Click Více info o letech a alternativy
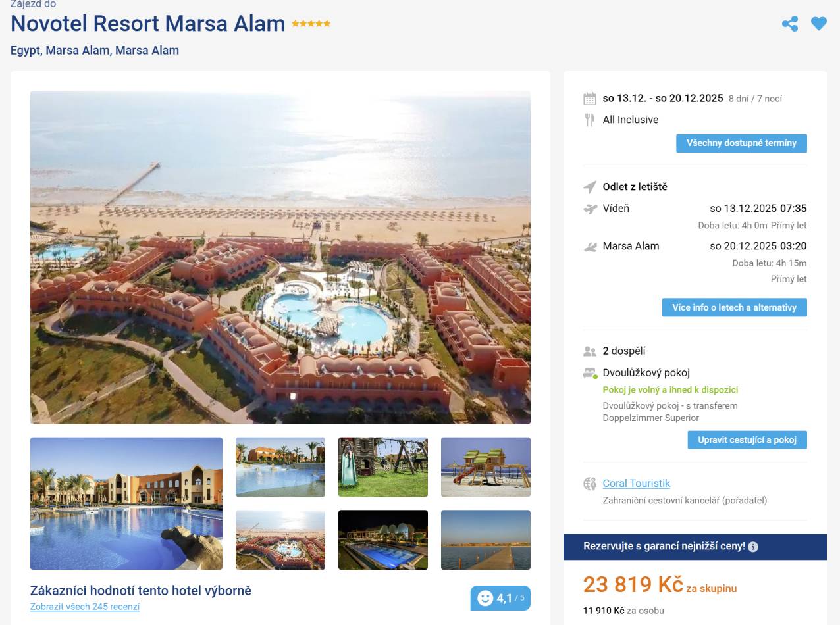The height and width of the screenshot is (625, 840). tap(734, 308)
